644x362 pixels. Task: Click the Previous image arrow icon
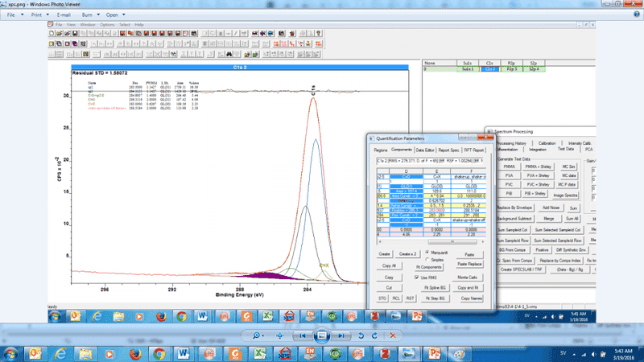[303, 335]
